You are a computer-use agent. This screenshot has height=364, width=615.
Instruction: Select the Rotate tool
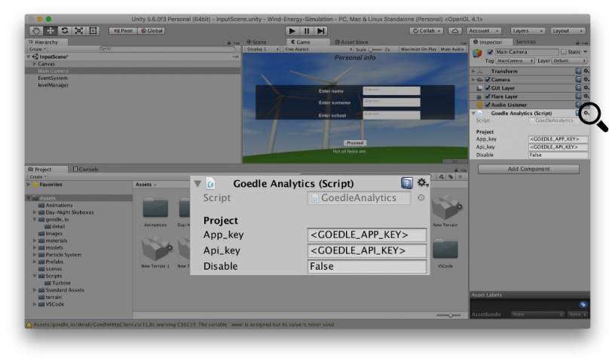(65, 31)
